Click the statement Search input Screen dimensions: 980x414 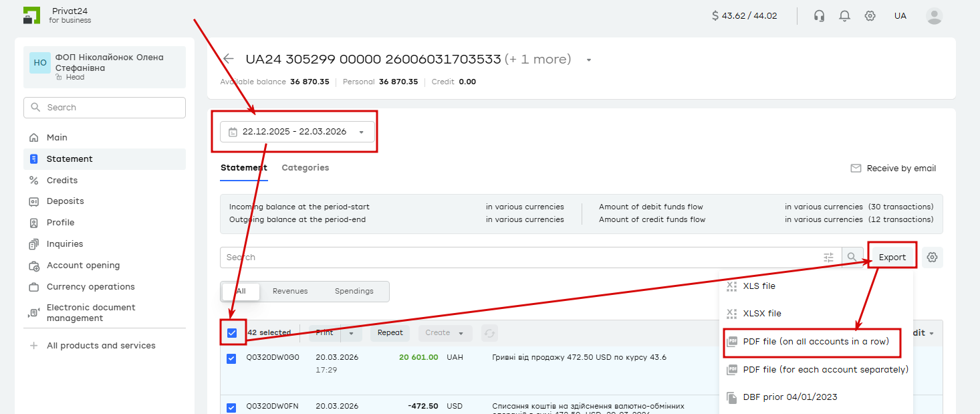click(521, 257)
